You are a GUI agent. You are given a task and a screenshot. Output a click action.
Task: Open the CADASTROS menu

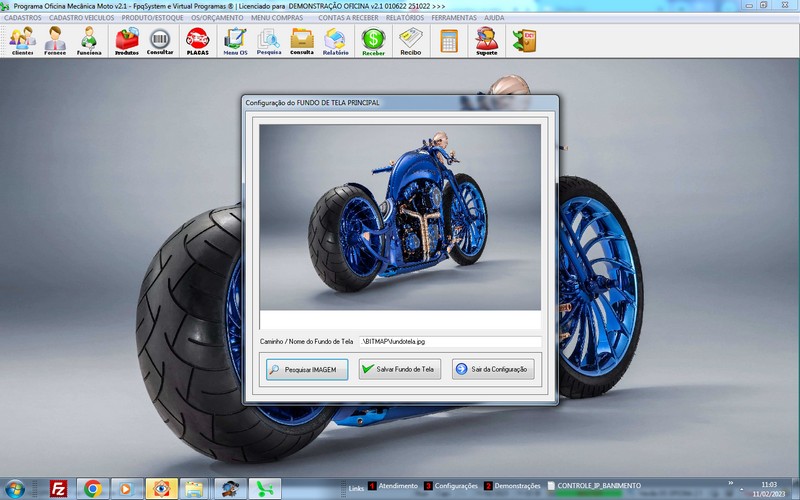pyautogui.click(x=23, y=17)
